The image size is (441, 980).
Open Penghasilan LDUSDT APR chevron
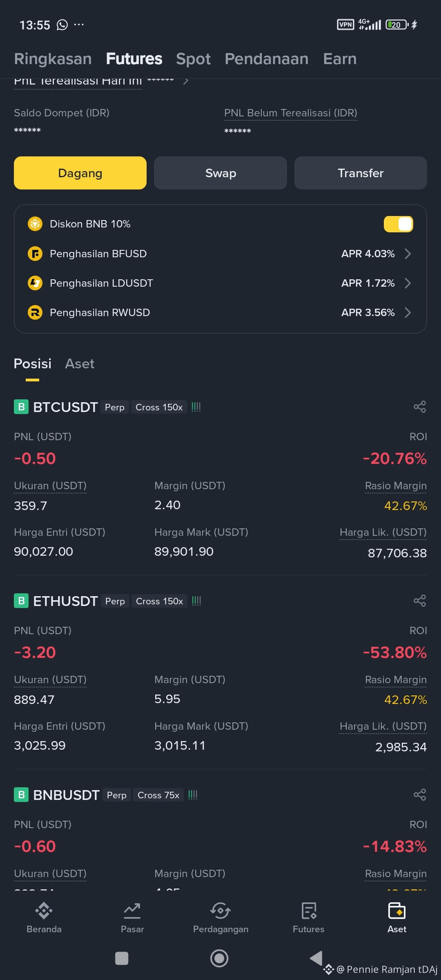pyautogui.click(x=408, y=283)
